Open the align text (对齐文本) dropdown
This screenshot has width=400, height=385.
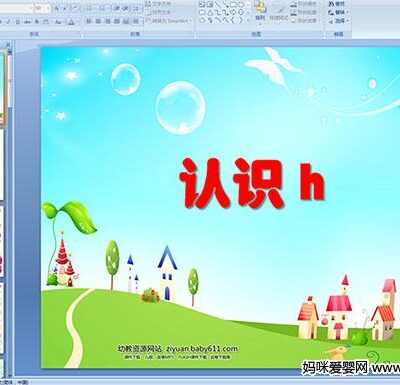click(161, 12)
